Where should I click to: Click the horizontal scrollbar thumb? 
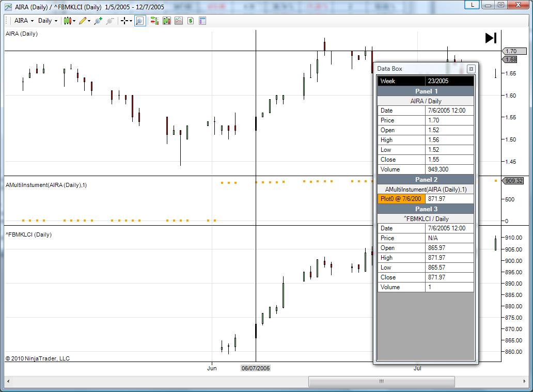[381, 381]
